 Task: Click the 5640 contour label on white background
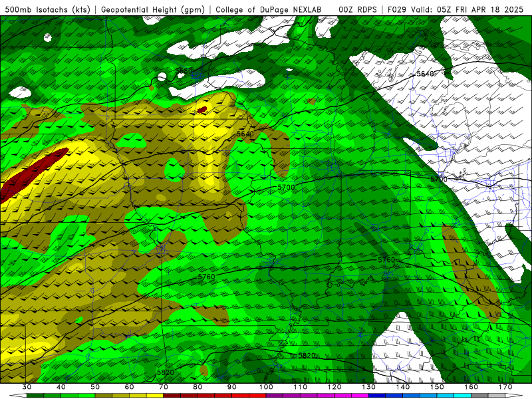[x=425, y=74]
